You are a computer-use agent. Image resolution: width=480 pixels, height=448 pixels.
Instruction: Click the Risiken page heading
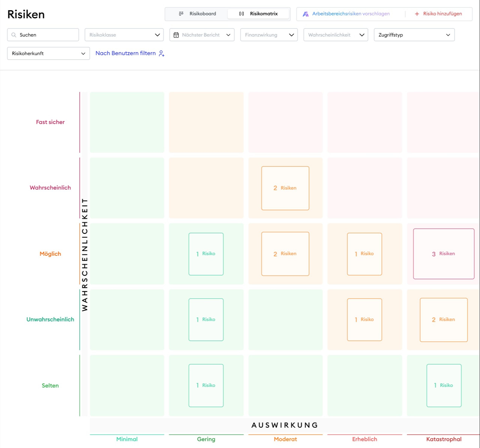click(x=26, y=14)
